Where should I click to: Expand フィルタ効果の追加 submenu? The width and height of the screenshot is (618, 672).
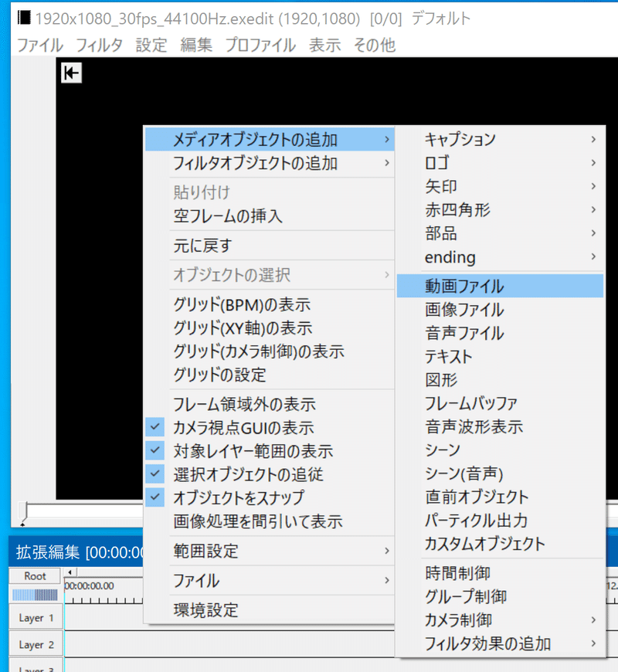(x=500, y=643)
